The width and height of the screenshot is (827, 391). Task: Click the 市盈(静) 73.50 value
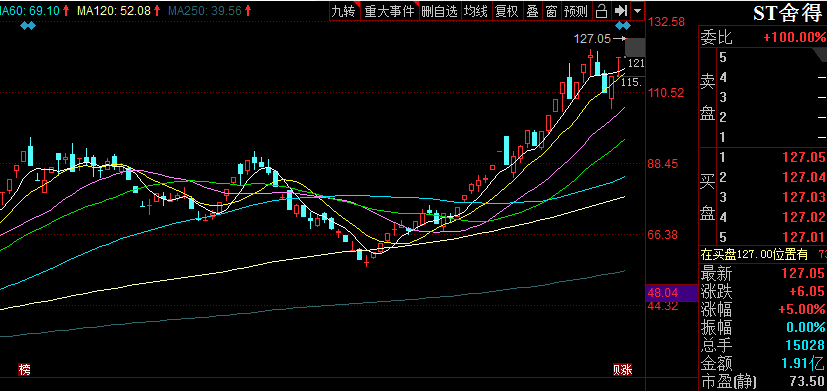point(807,381)
